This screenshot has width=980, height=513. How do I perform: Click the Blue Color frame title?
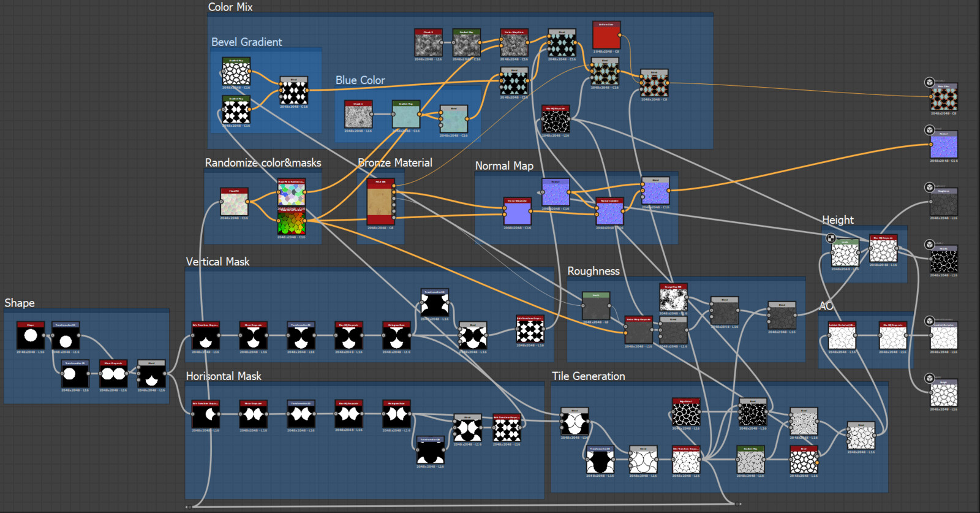[x=360, y=80]
